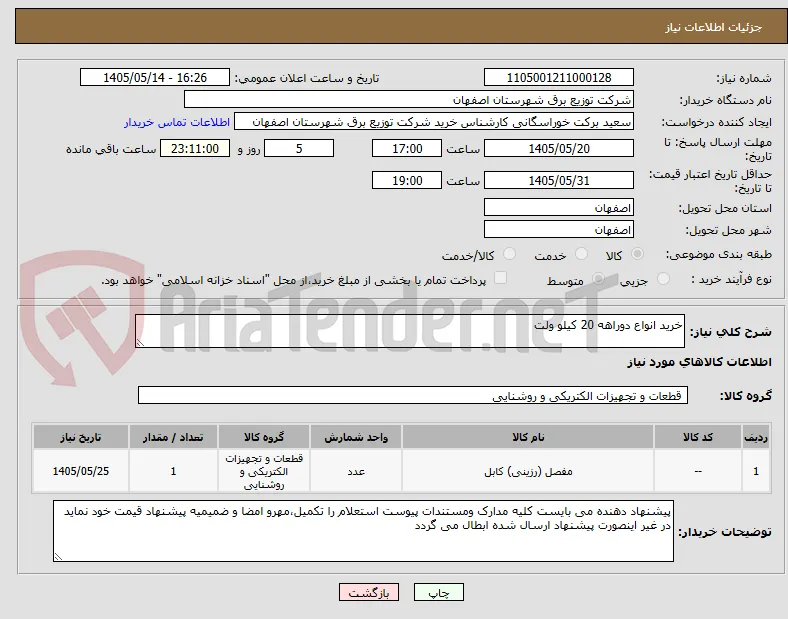This screenshot has width=788, height=619.
Task: Click the days remaining field showing 5
Action: click(299, 149)
